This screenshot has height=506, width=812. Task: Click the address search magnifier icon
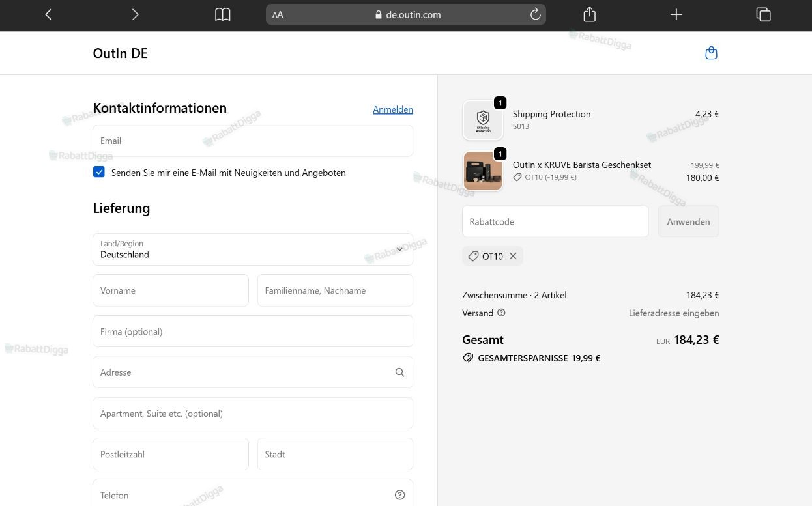pyautogui.click(x=399, y=372)
